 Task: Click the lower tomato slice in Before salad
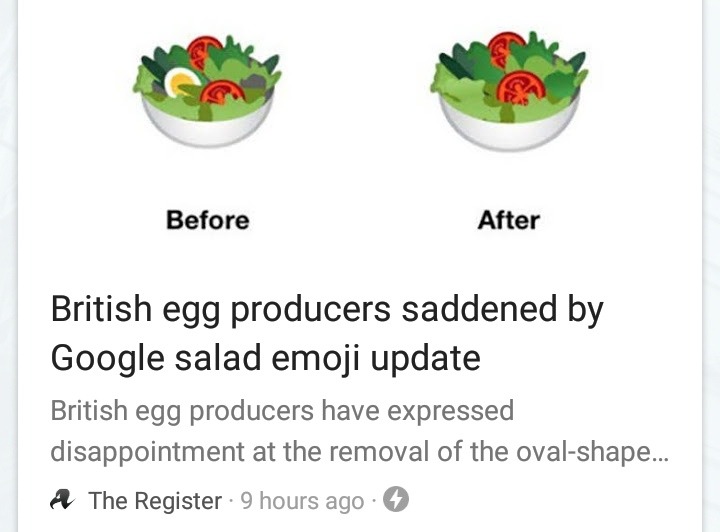221,93
